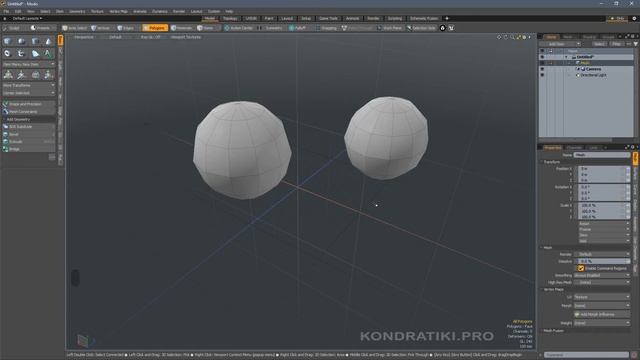640x360 pixels.
Task: Open the Symmetry options
Action: point(271,28)
